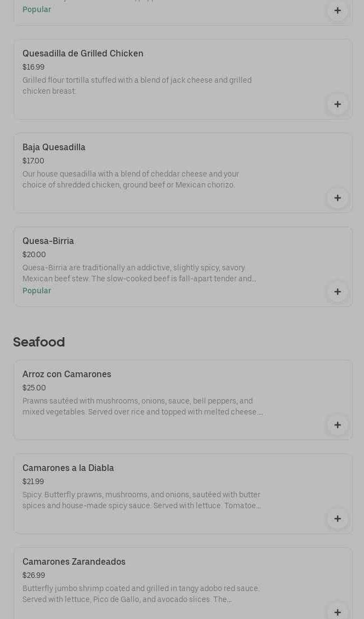Open Quesadilla de Grilled Chicken item title

coord(83,54)
